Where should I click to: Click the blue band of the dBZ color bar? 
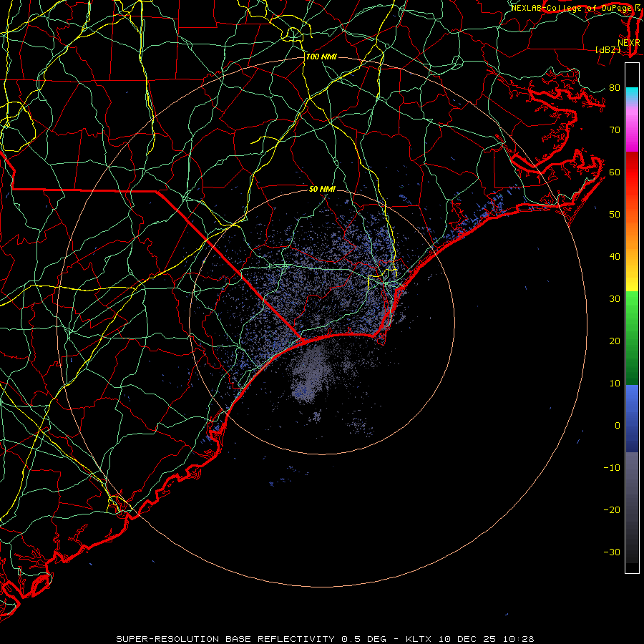click(x=632, y=419)
